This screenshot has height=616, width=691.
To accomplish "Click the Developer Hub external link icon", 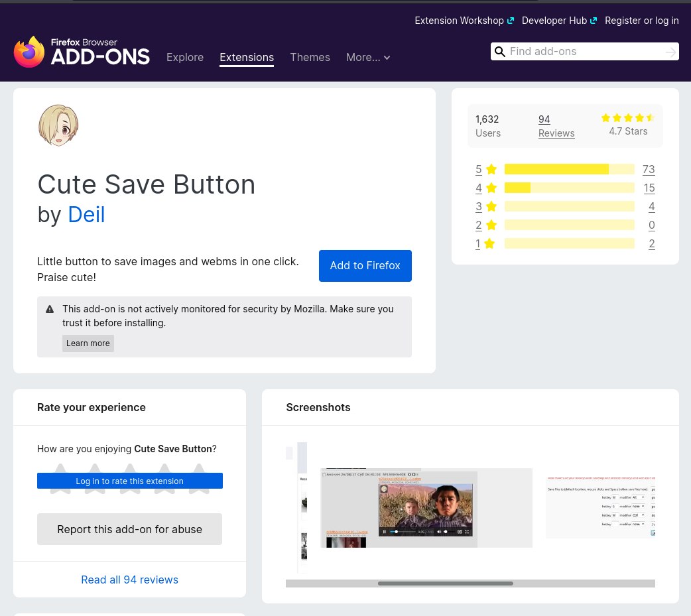I will coord(594,21).
